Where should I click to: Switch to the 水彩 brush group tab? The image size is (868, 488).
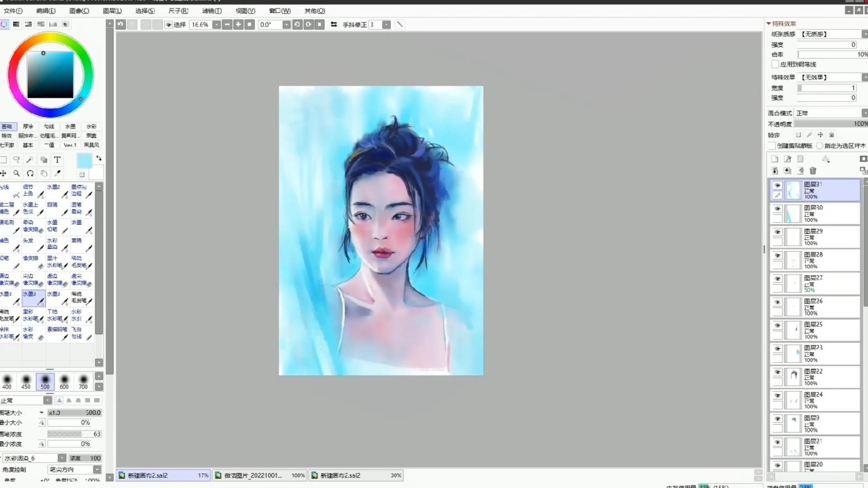coord(91,127)
